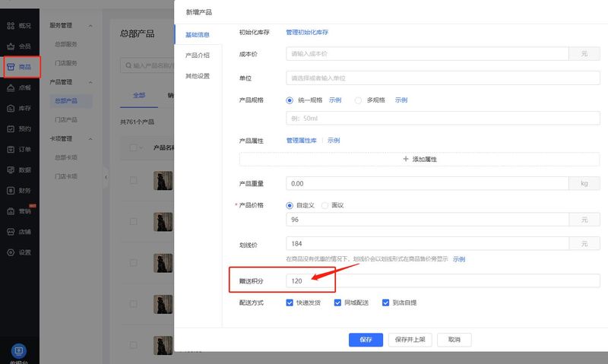Screen dimensions: 608x364
Task: Open the 库存 inventory sidebar icon
Action: 11,108
